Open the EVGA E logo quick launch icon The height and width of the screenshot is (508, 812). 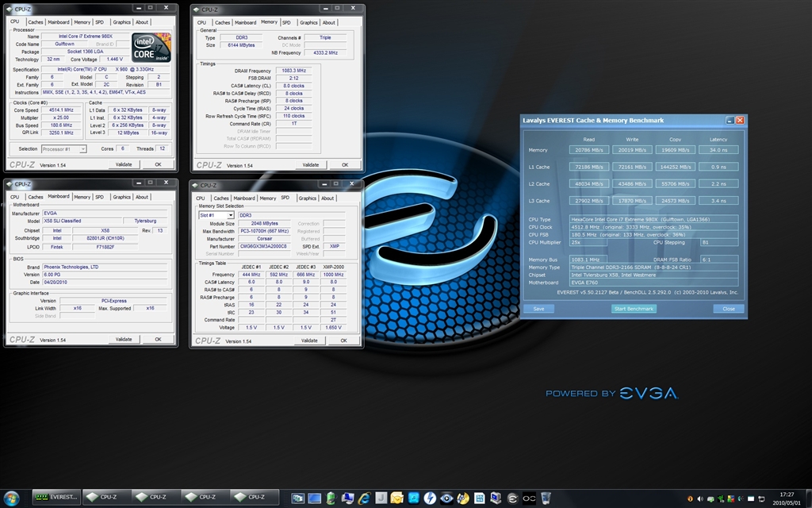coord(512,498)
